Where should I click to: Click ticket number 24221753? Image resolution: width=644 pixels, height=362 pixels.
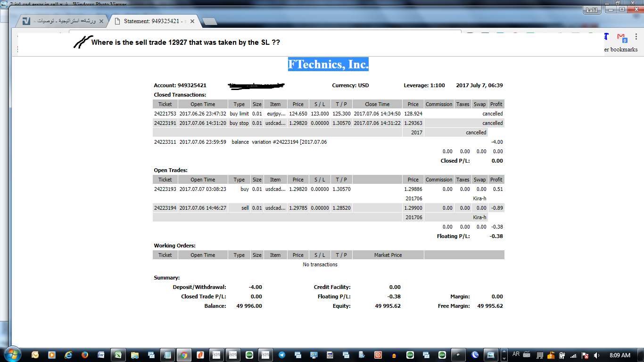[165, 114]
